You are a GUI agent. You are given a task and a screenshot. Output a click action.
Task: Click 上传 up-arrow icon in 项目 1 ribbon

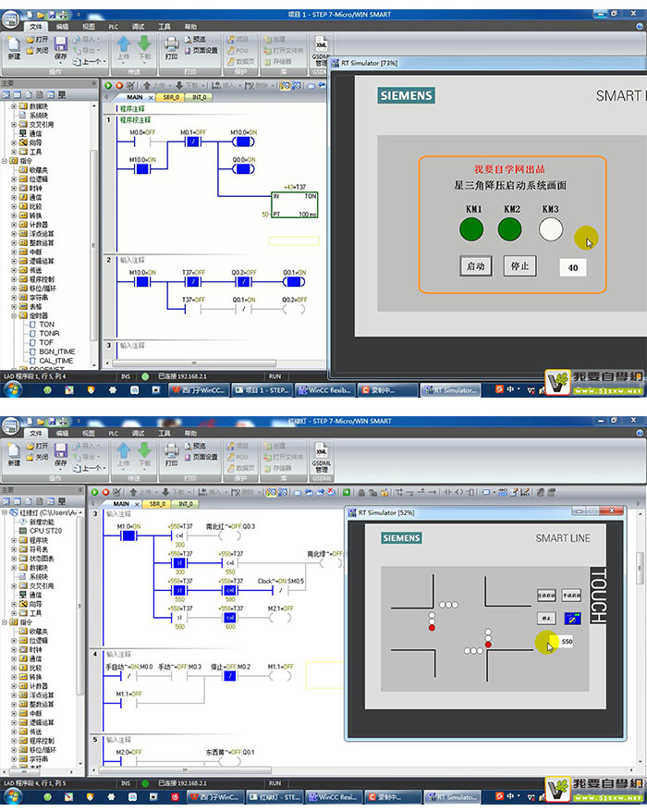(124, 44)
